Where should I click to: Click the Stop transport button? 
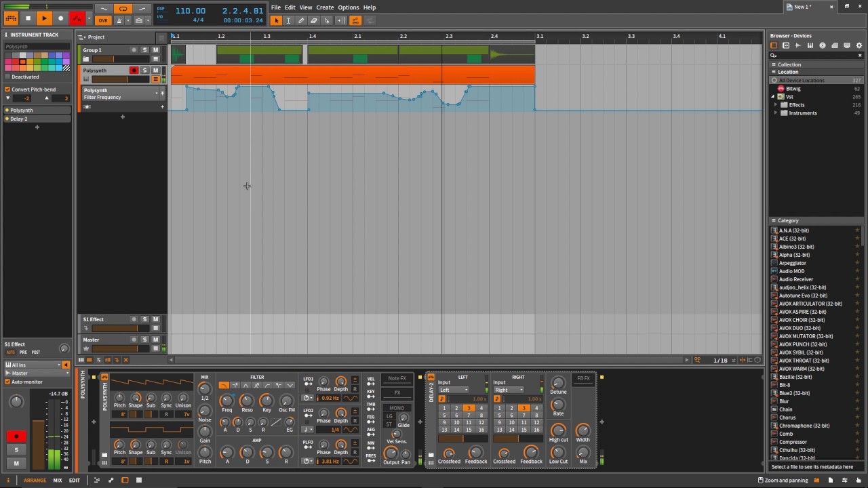click(28, 19)
